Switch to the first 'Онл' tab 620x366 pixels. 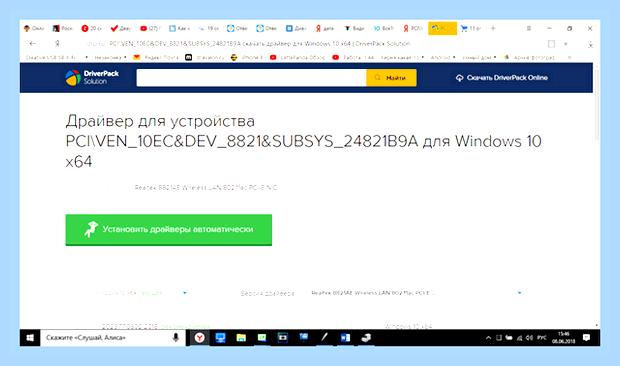[x=34, y=28]
